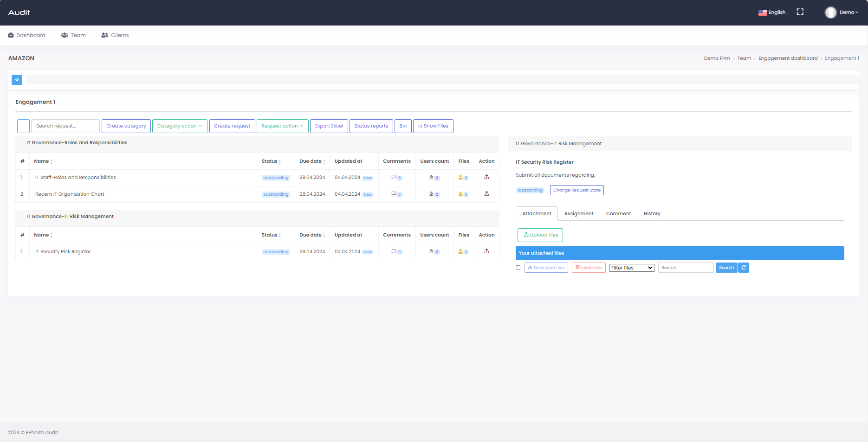
Task: Click users count icon for Recent IT Organization Chart
Action: [431, 194]
